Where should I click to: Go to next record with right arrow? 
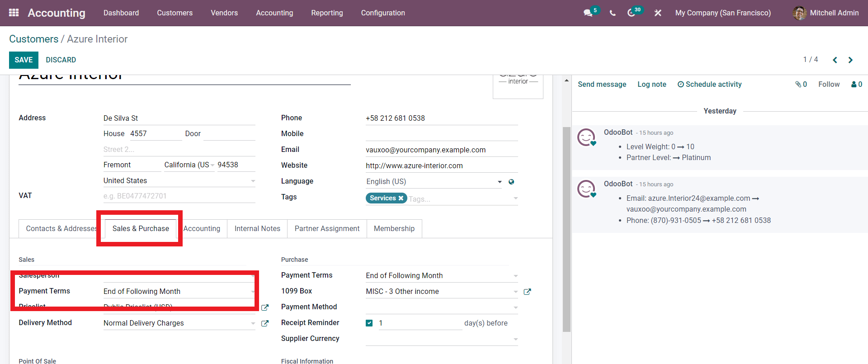click(x=850, y=60)
